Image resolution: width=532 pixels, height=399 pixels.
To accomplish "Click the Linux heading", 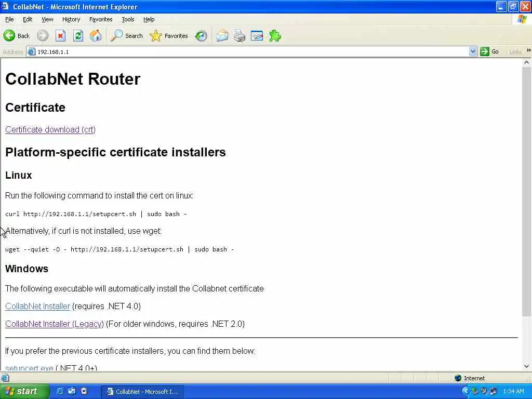I will pyautogui.click(x=18, y=175).
